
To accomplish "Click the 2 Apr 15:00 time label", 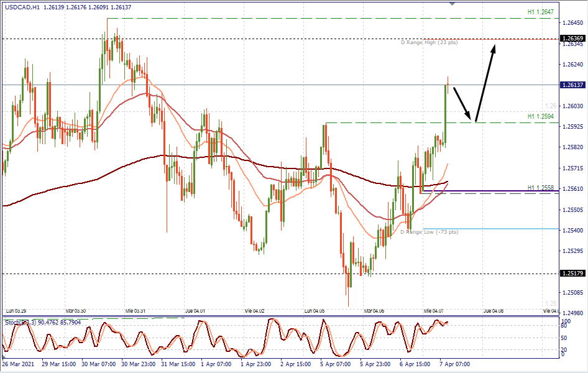I will click(x=295, y=364).
